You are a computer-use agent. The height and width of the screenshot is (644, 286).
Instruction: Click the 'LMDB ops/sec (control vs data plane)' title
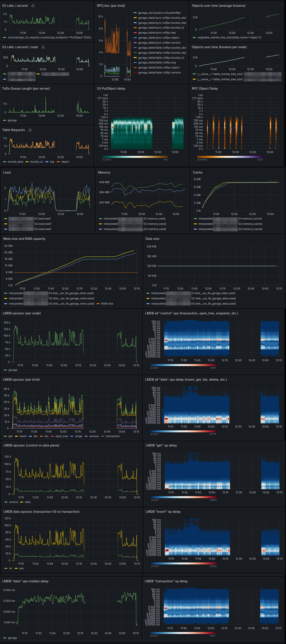tap(31, 445)
